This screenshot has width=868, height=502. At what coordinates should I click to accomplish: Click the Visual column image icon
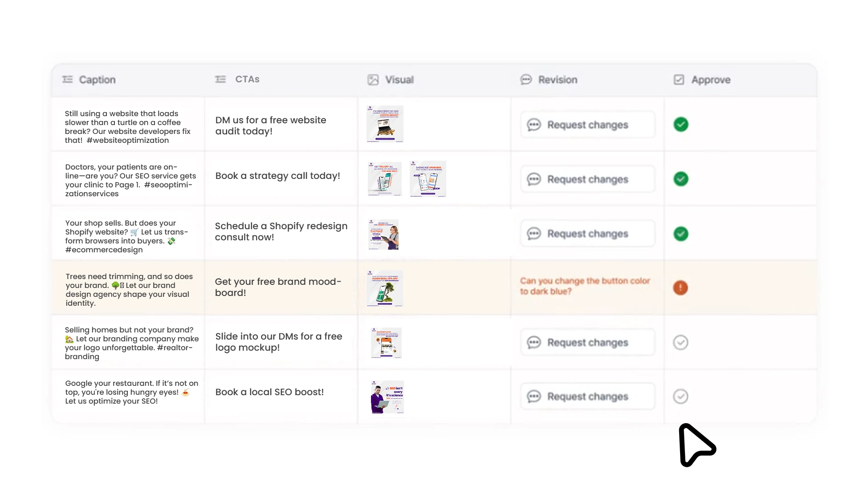pyautogui.click(x=373, y=80)
